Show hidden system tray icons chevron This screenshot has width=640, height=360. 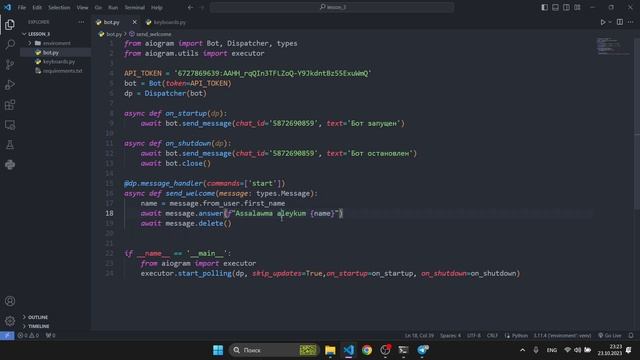click(x=522, y=350)
